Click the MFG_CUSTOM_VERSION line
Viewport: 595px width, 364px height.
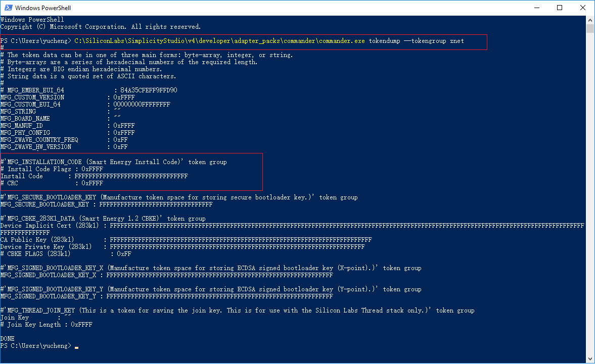click(68, 97)
